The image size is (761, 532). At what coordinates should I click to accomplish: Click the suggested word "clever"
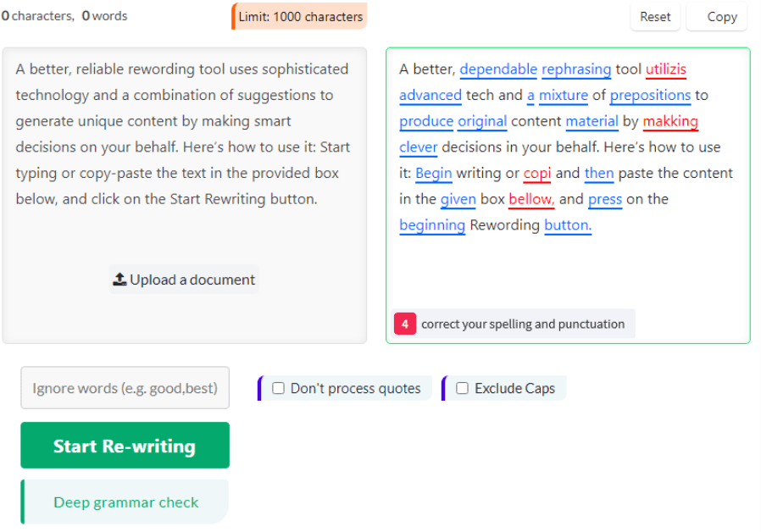tap(419, 147)
